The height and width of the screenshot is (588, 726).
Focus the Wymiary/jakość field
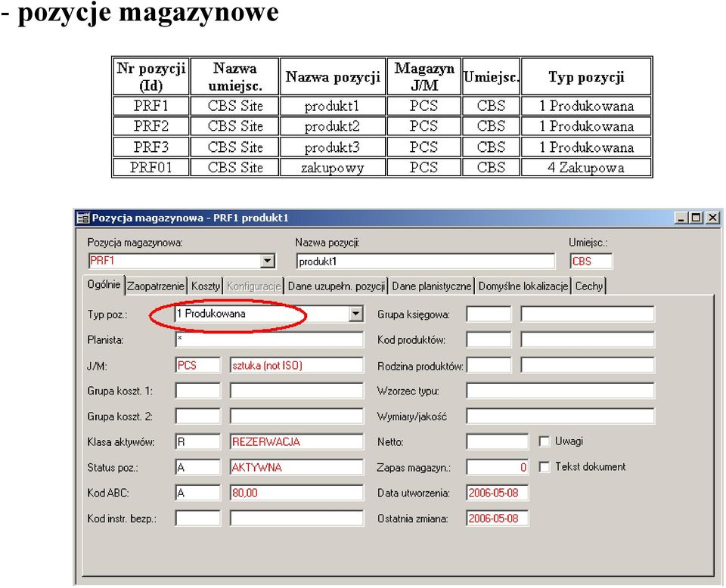click(560, 416)
